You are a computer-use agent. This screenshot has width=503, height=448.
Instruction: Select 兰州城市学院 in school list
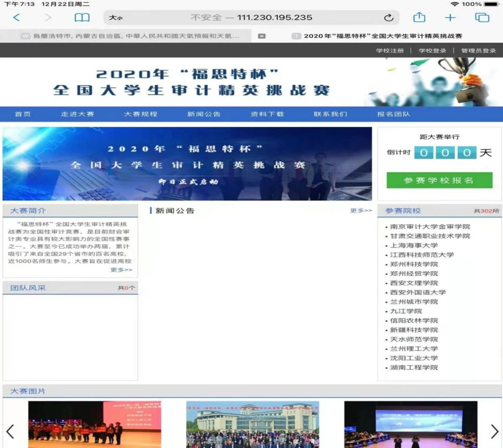click(414, 302)
